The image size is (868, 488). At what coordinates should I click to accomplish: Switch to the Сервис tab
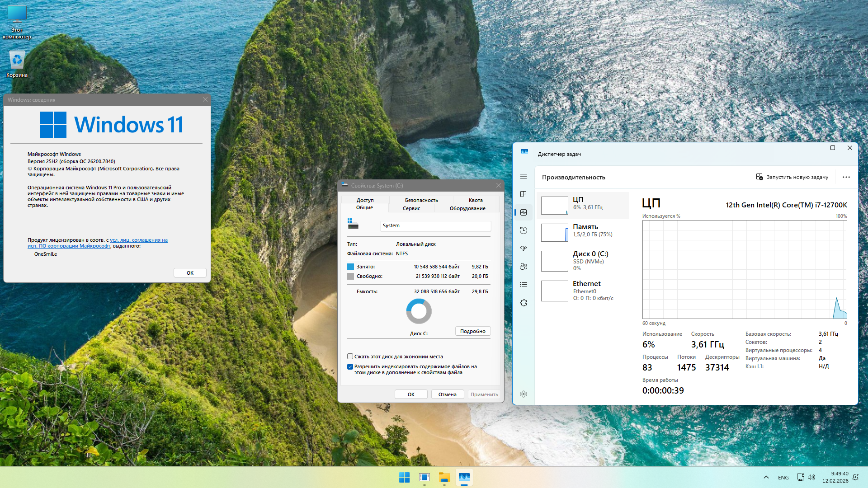coord(410,208)
